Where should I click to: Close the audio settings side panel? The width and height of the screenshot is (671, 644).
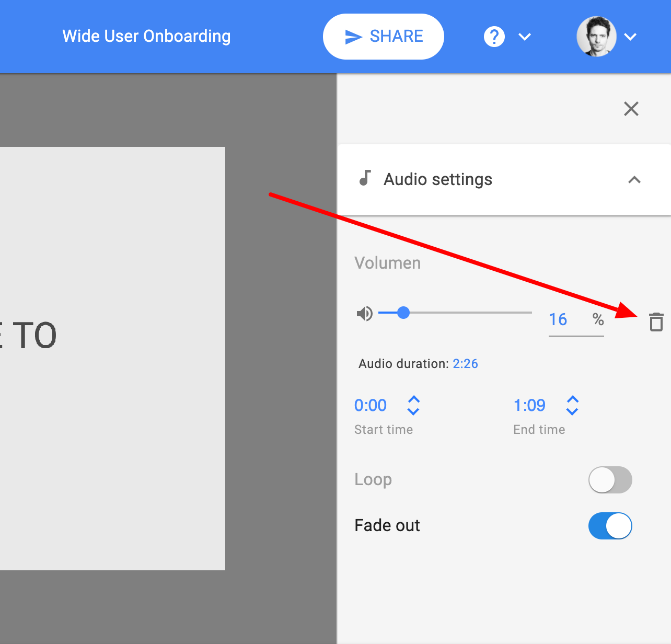tap(631, 109)
